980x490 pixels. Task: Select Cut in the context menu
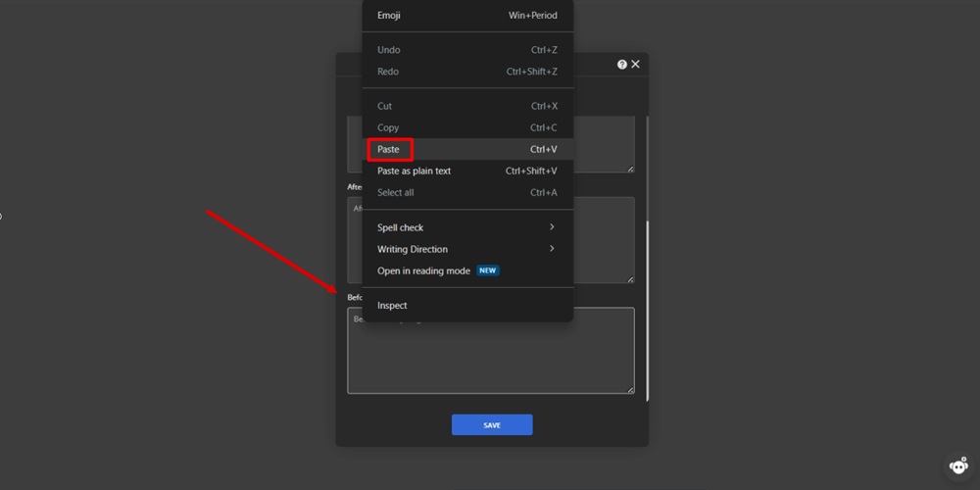(467, 106)
